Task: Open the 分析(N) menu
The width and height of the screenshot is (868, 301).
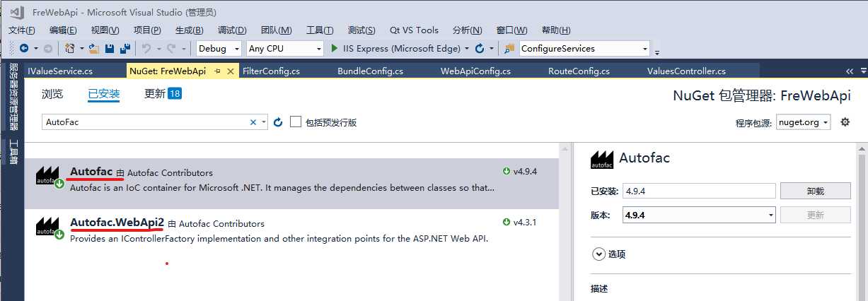Action: [467, 30]
